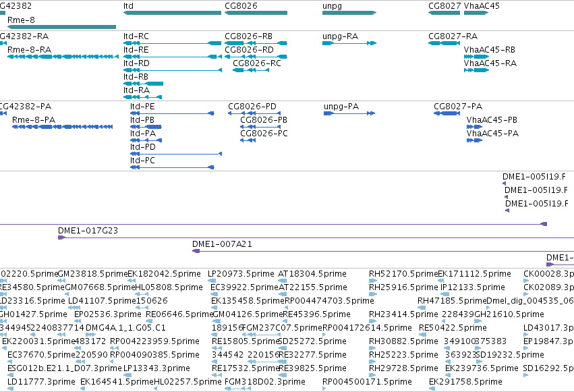Select the CG8026 gene label
This screenshot has width=574, height=392.
241,6
